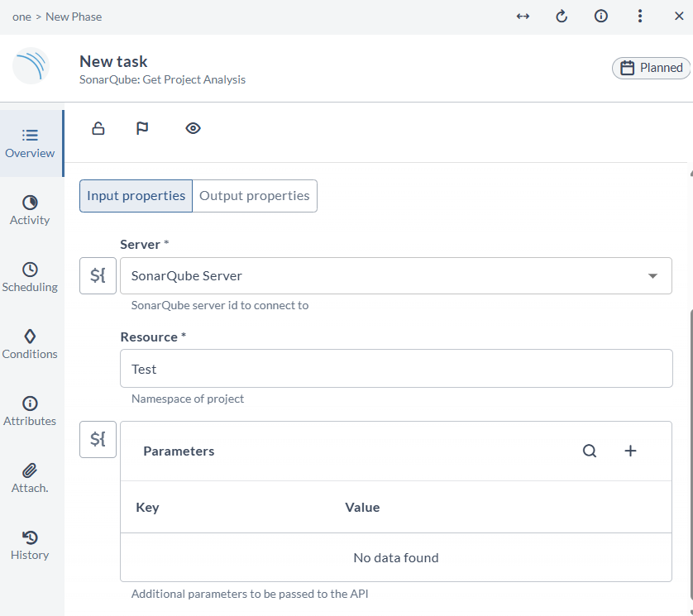Open the task info icon

coord(601,17)
